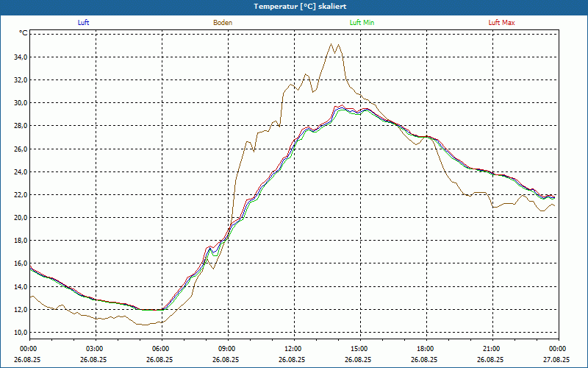Click the '06:00' time axis label
Image resolution: width=588 pixels, height=368 pixels.
[x=162, y=349]
